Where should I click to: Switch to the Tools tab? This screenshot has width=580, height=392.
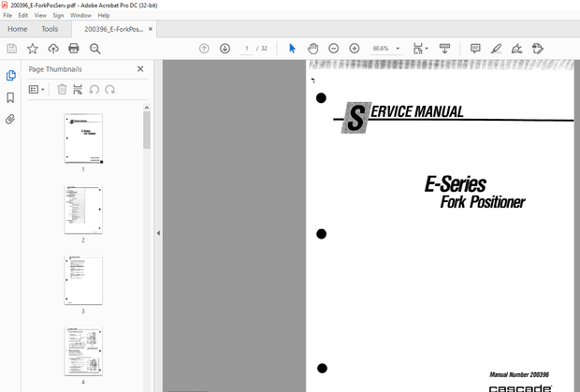[x=50, y=29]
